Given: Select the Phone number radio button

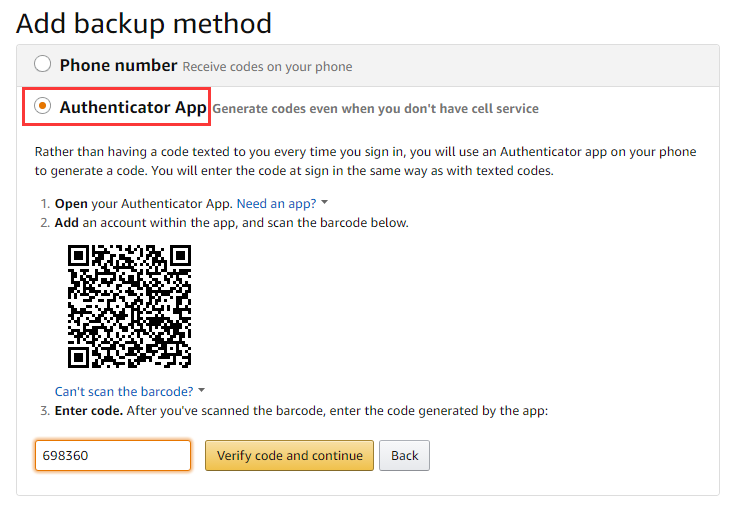Looking at the screenshot, I should pos(42,65).
